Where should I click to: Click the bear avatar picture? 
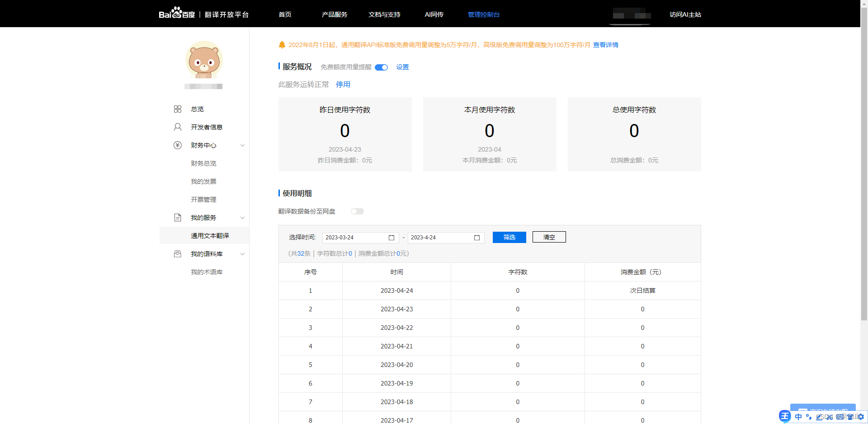coord(204,60)
